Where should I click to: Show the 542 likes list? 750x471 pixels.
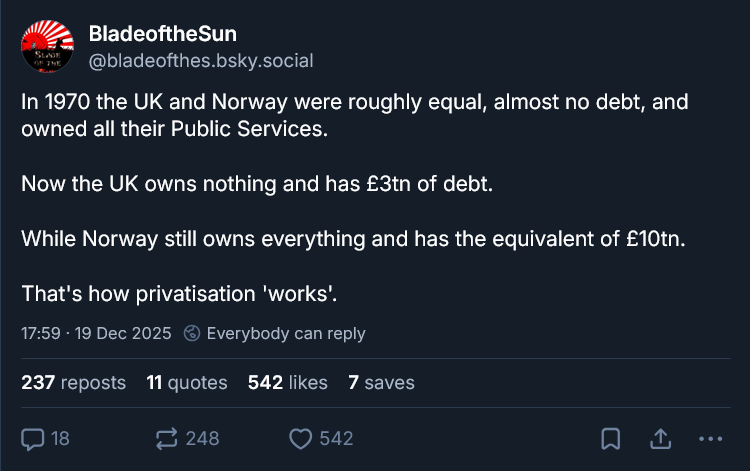pyautogui.click(x=289, y=382)
